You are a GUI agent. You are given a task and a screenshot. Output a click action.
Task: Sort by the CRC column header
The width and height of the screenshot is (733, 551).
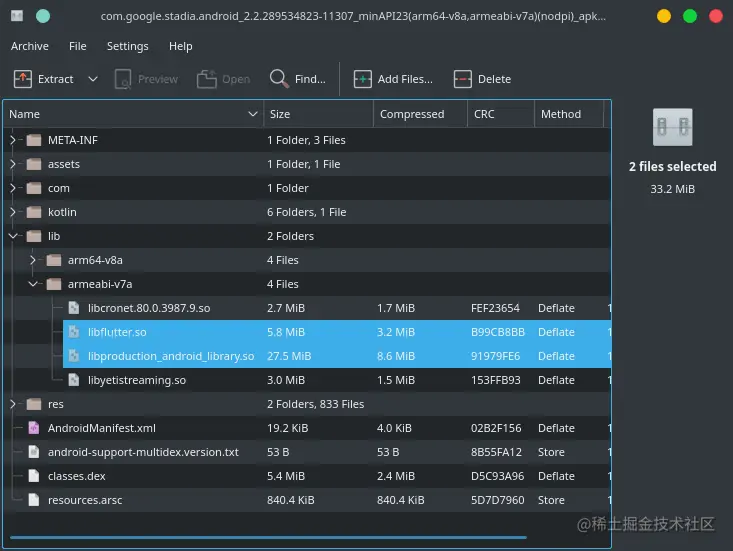[x=501, y=114]
